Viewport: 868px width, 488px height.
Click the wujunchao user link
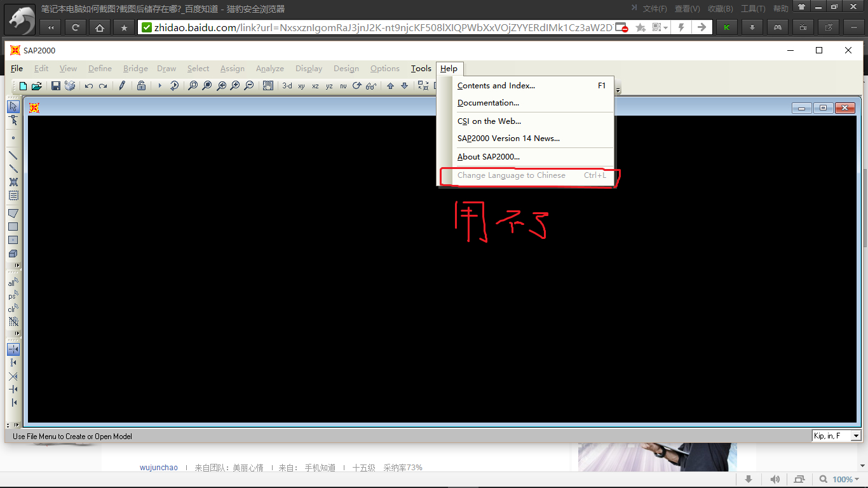point(159,468)
